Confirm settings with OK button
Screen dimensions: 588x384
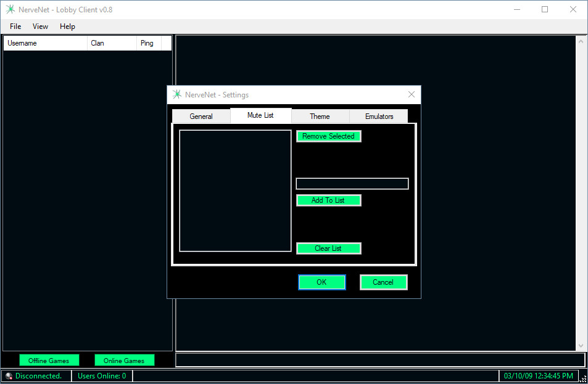321,282
